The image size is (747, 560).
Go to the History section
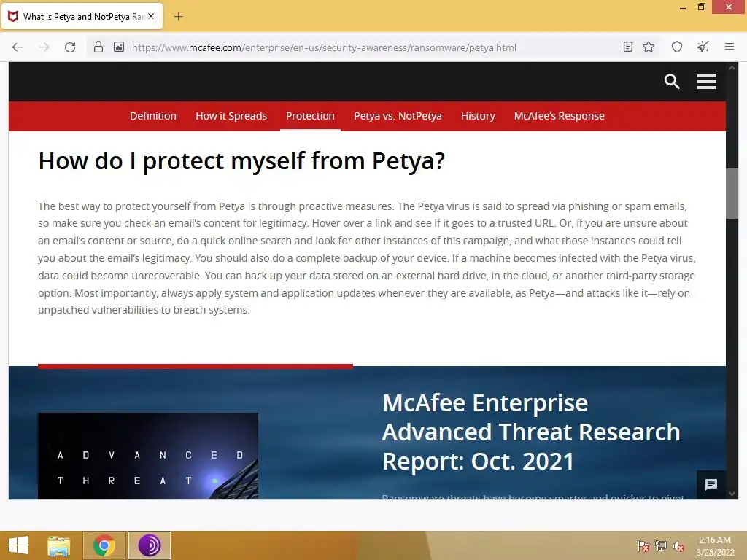(x=478, y=116)
